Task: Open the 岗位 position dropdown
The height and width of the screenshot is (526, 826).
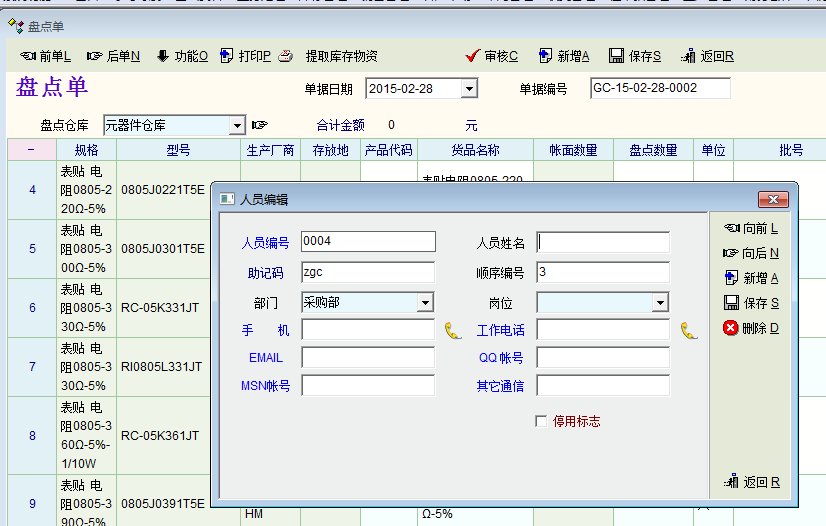Action: tap(660, 302)
